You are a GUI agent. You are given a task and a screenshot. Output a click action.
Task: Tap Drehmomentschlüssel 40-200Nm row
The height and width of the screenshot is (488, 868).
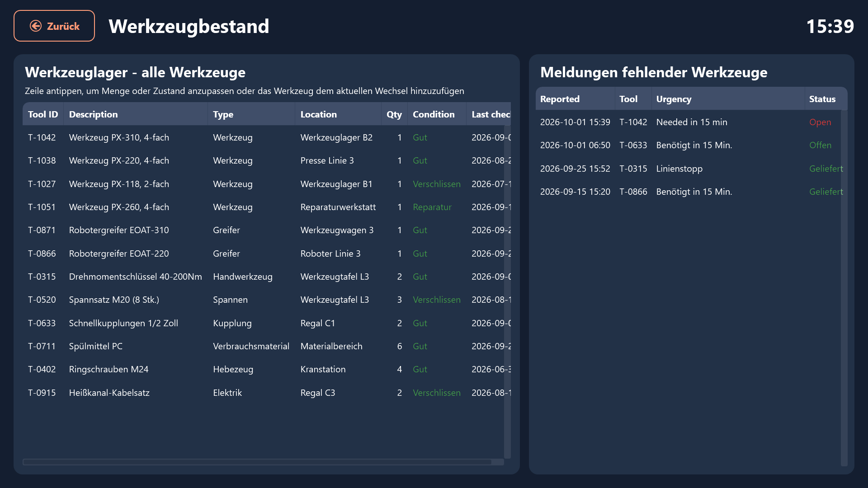coord(267,277)
